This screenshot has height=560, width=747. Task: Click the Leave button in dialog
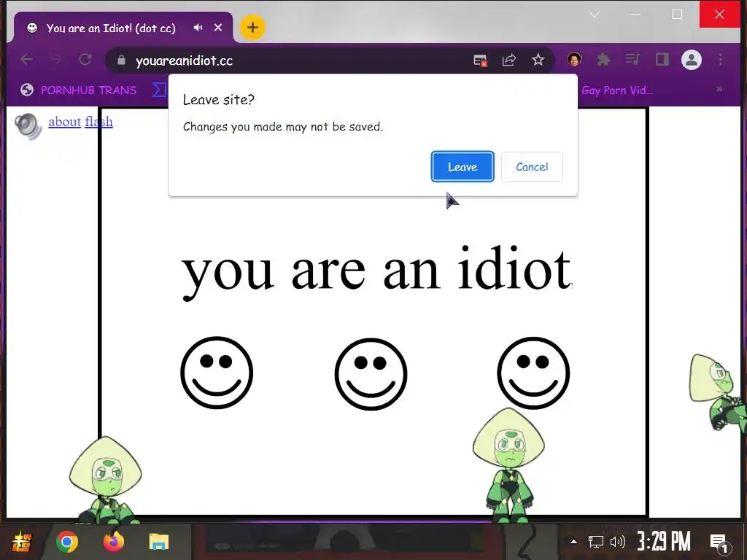pos(462,167)
